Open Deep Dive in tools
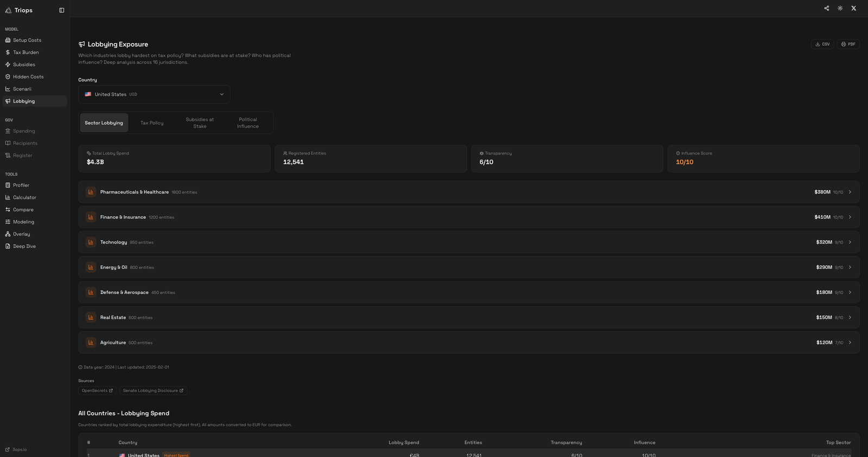The height and width of the screenshot is (457, 868). pos(24,246)
